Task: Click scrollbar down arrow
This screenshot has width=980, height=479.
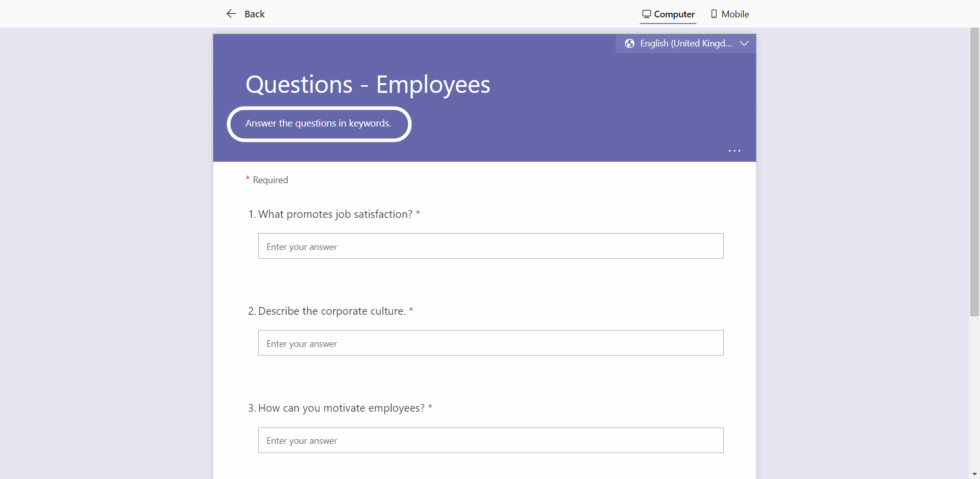Action: (974, 474)
